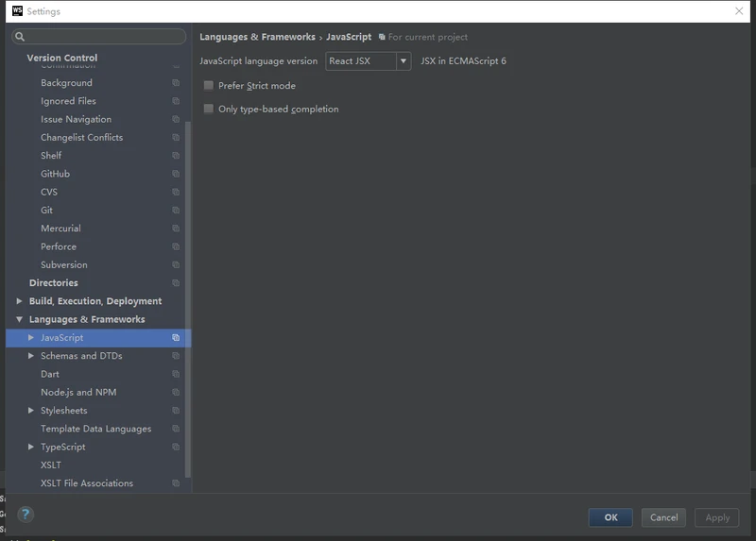The width and height of the screenshot is (756, 541).
Task: Select Dart under Languages & Frameworks
Action: [50, 374]
